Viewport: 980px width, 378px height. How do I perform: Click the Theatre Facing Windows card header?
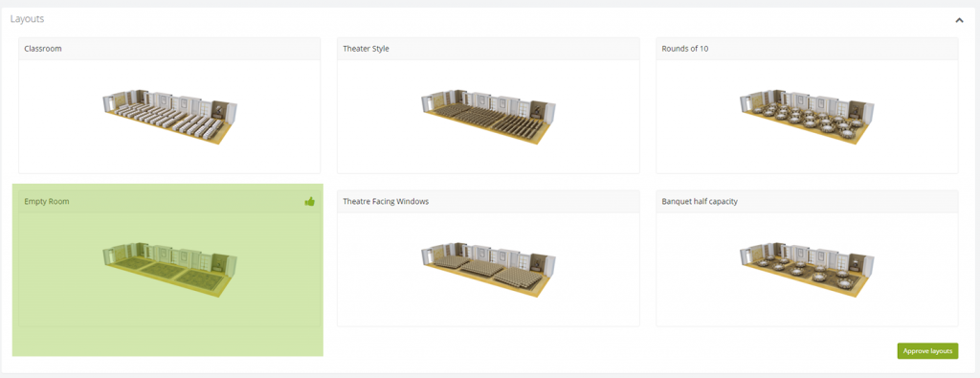(x=488, y=202)
